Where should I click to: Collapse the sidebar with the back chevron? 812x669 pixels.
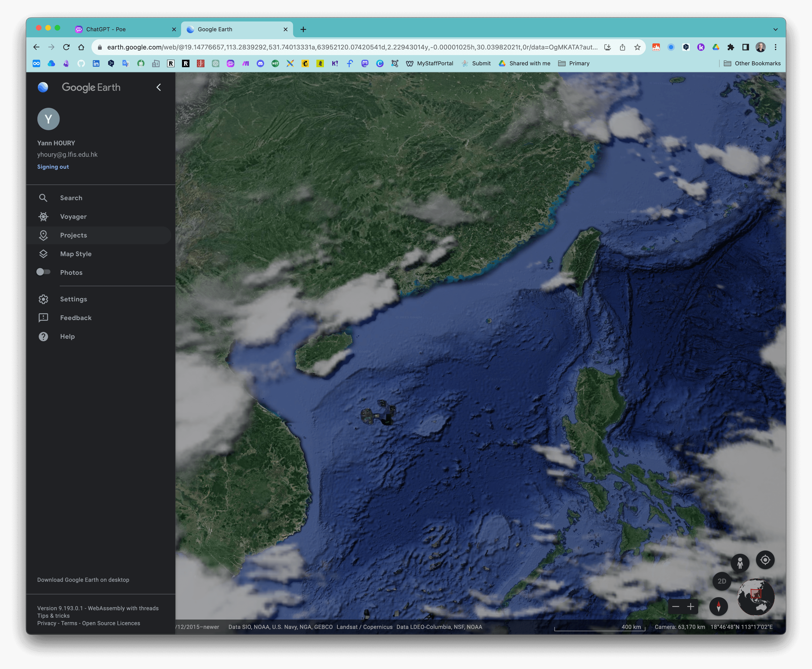pos(158,87)
